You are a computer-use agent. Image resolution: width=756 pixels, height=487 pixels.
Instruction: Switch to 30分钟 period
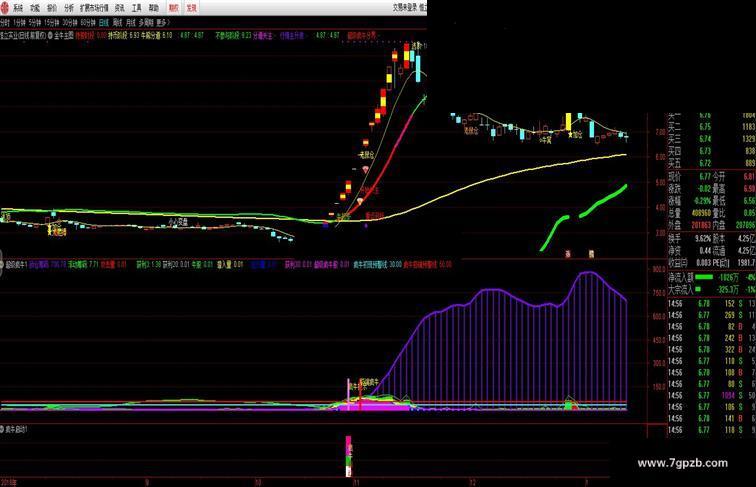[69, 22]
